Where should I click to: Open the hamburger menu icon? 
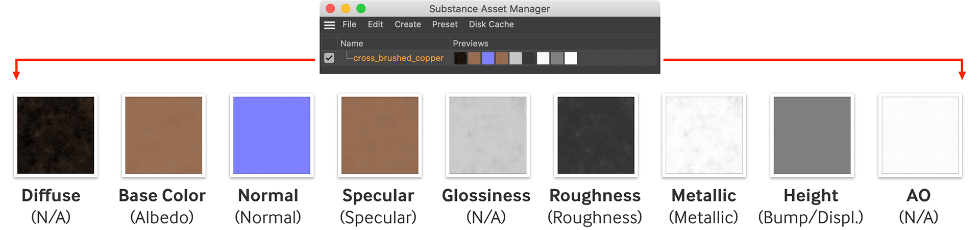click(330, 25)
